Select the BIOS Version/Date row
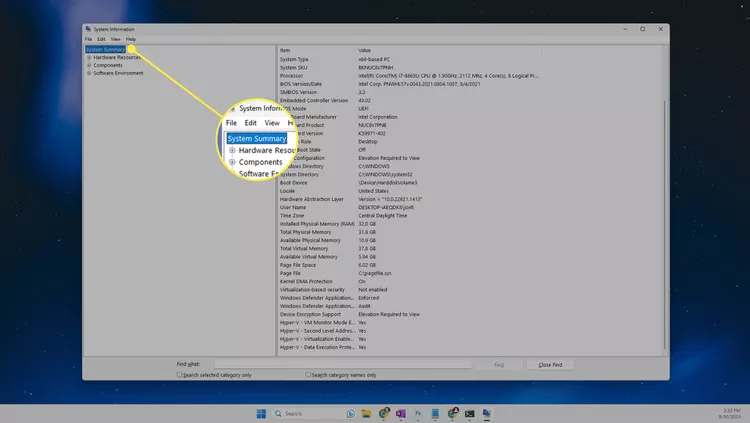The height and width of the screenshot is (423, 750). click(471, 84)
